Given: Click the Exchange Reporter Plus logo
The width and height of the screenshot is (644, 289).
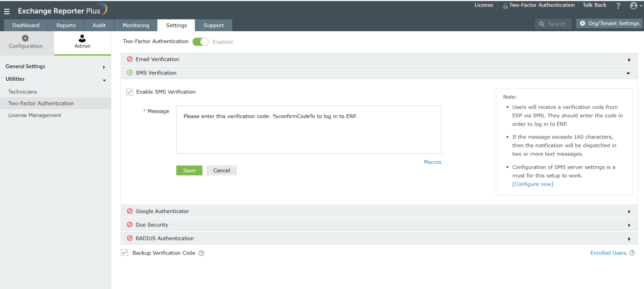Looking at the screenshot, I should coord(63,10).
